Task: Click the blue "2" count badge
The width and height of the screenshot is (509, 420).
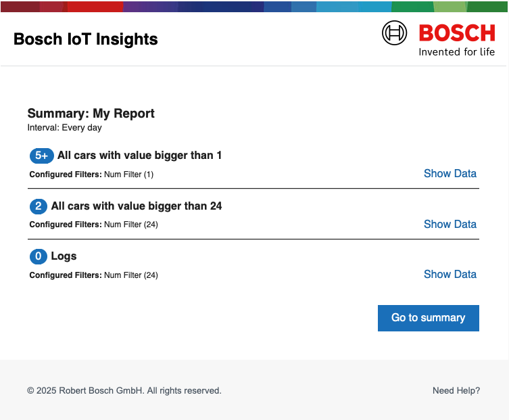Action: pyautogui.click(x=38, y=206)
